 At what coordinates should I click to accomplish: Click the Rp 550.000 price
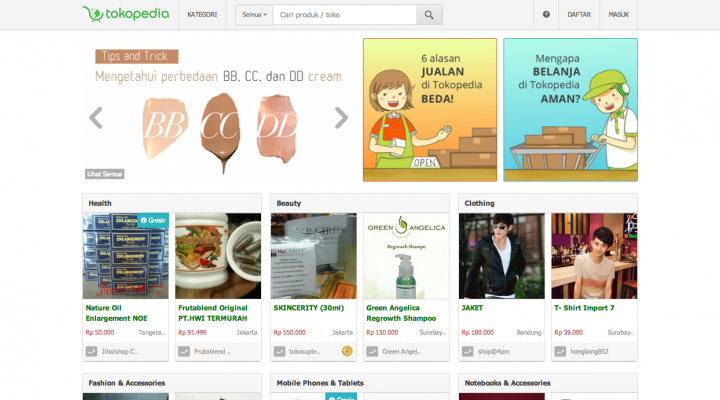pos(289,332)
